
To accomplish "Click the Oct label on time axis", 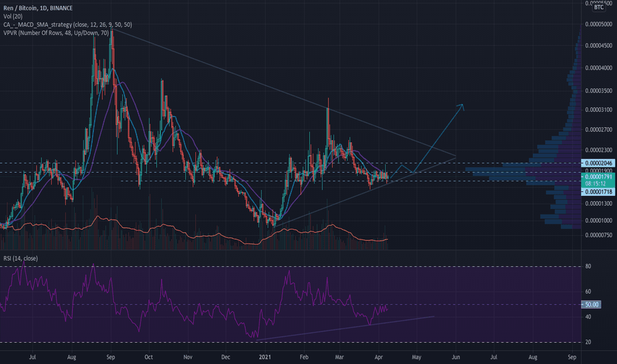I will pyautogui.click(x=148, y=357).
